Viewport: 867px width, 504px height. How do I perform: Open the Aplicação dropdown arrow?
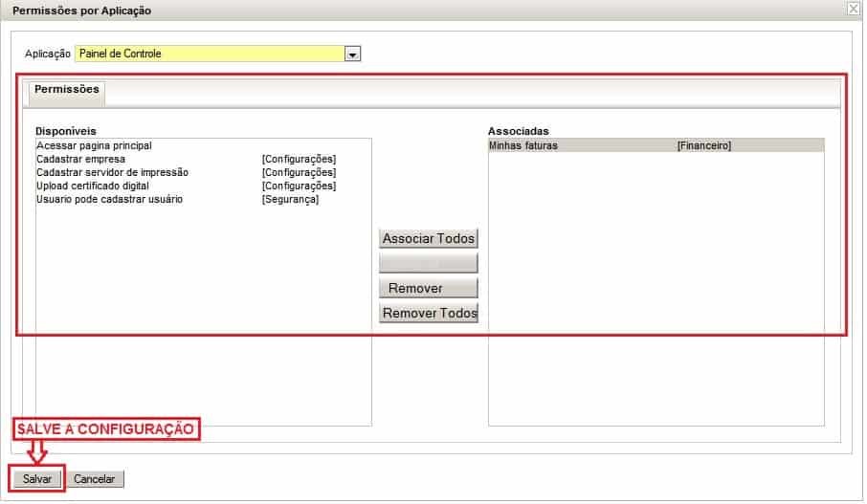[353, 55]
